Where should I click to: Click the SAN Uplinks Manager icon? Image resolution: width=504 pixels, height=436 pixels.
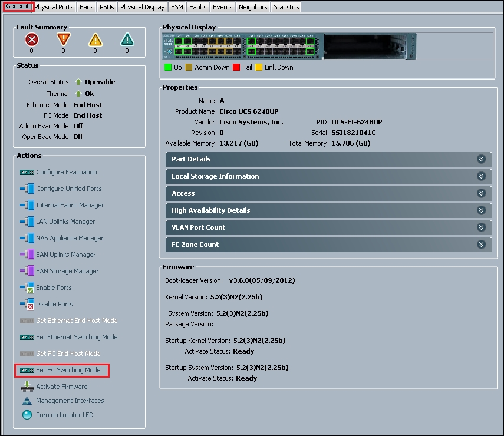(27, 255)
